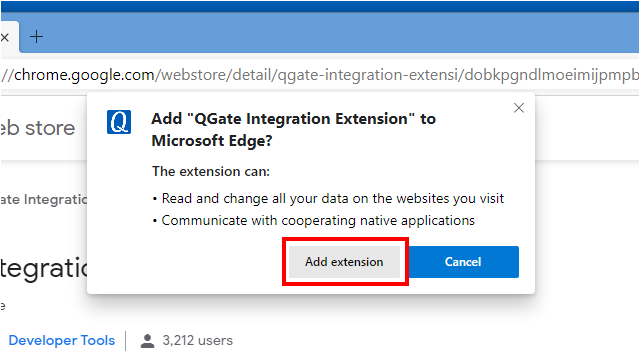Click the 'The extension can:' label
640x360 pixels.
(x=211, y=171)
